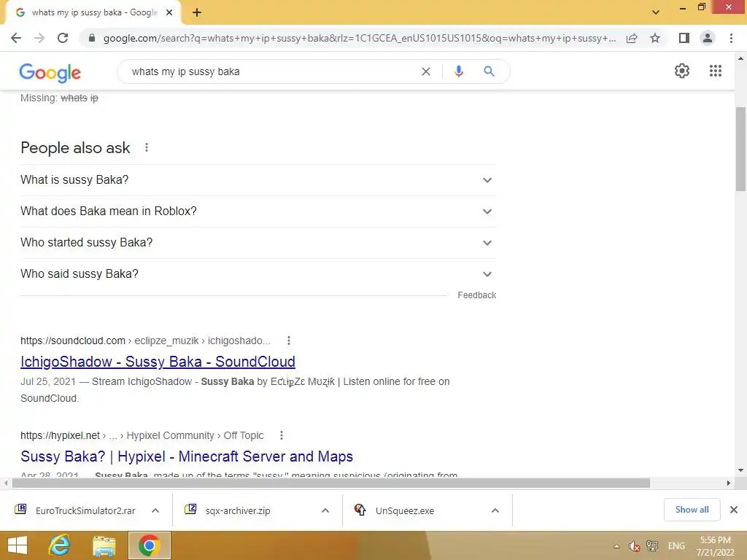Send Feedback on People also ask
Screen dimensions: 747x560
coord(477,295)
